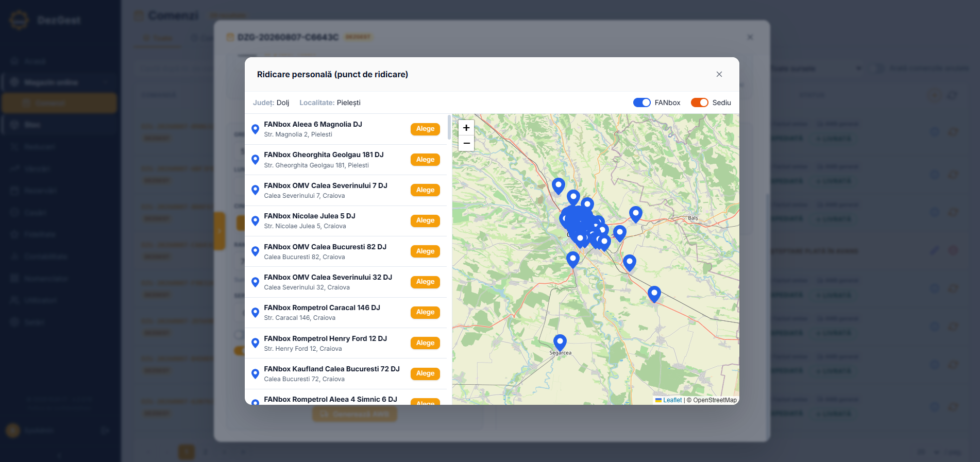Click pin icon for FANbox Nicolae Julea 5 DJ
This screenshot has height=462, width=980.
(255, 220)
